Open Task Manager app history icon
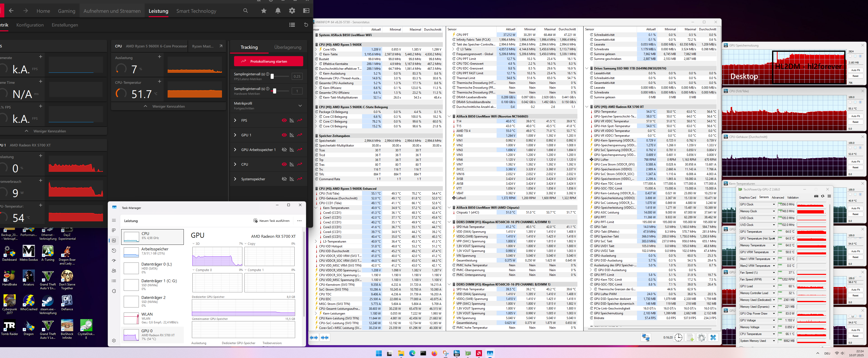Screen dimensions: 868x358 [114, 250]
